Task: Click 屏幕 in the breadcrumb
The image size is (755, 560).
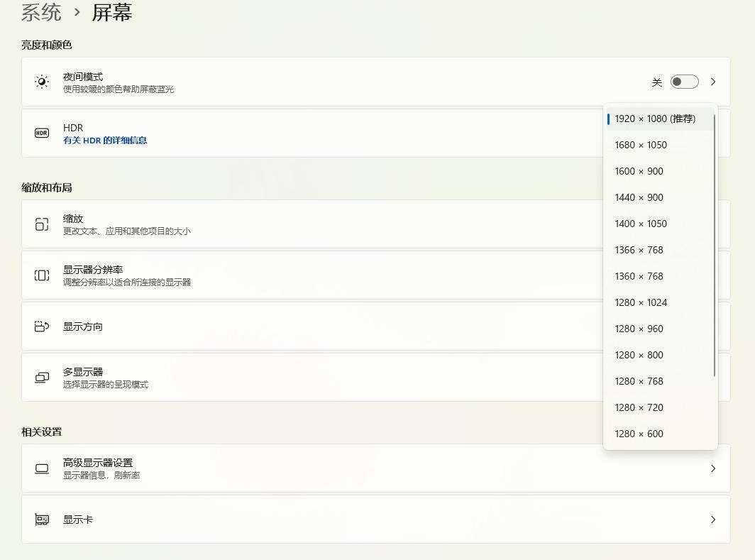Action: pyautogui.click(x=112, y=13)
